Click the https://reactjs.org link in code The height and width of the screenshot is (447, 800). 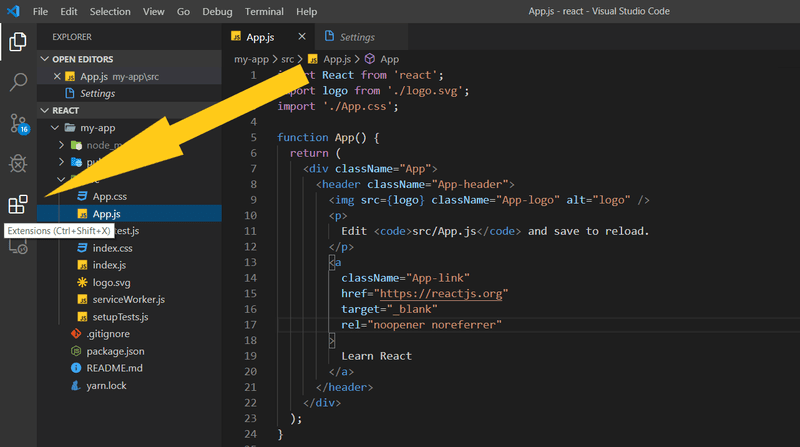coord(441,293)
